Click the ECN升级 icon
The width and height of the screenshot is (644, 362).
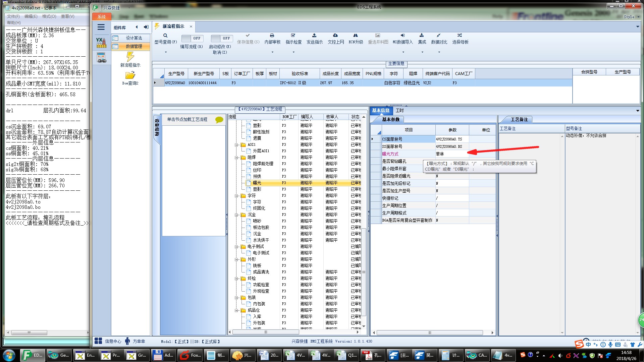pos(356,35)
